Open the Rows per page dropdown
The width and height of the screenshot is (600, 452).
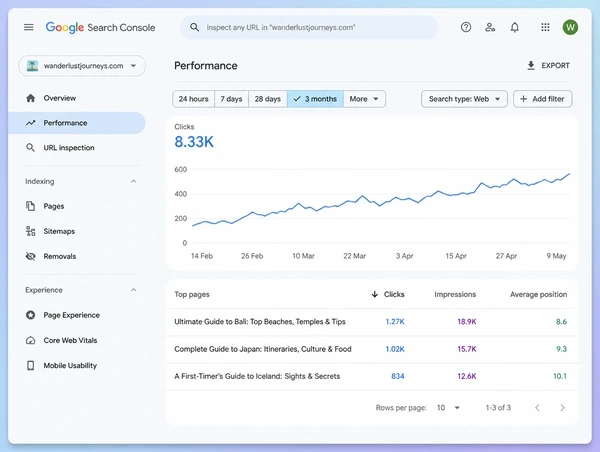448,408
